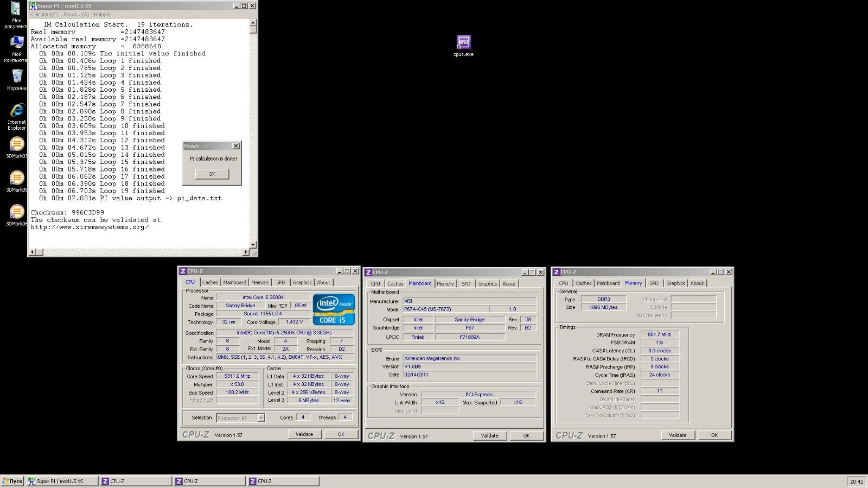Click the Super PI vertical scrollbar up arrow
Viewport: 868px width, 488px height.
tap(253, 23)
